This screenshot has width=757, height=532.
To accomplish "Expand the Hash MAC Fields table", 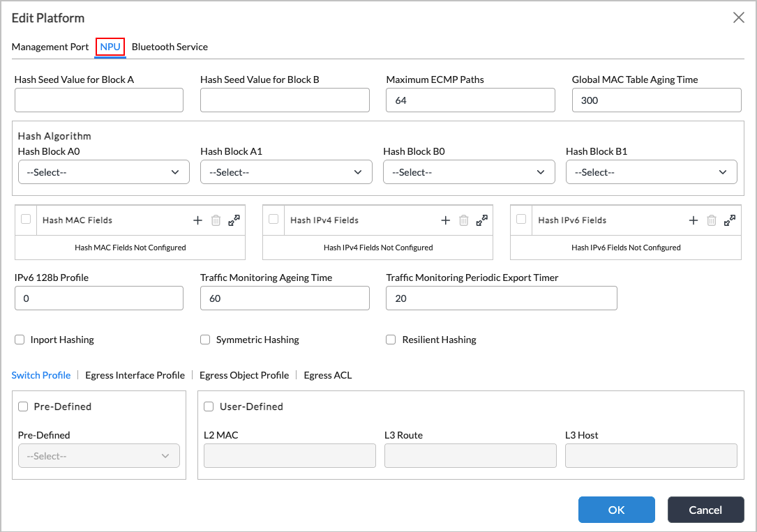I will pyautogui.click(x=234, y=220).
